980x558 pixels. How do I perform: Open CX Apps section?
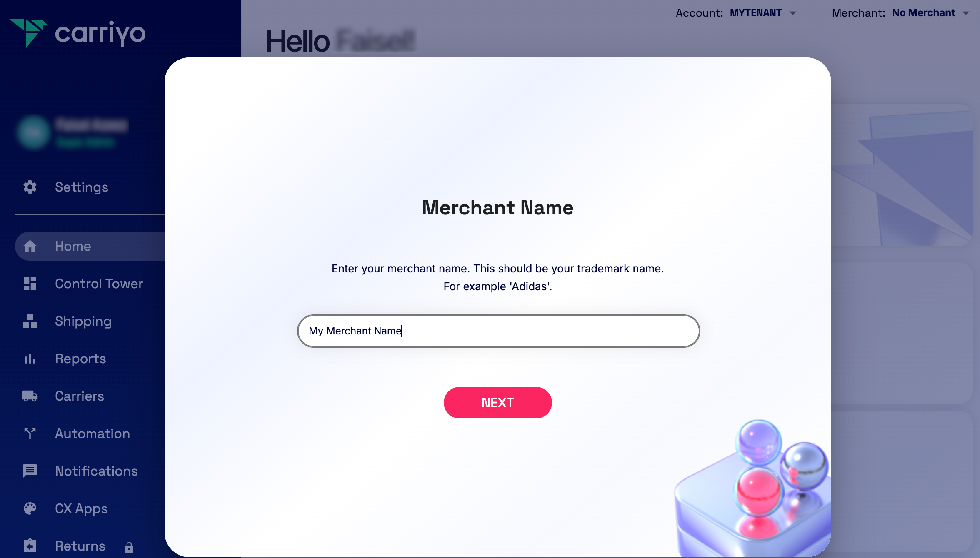[81, 508]
